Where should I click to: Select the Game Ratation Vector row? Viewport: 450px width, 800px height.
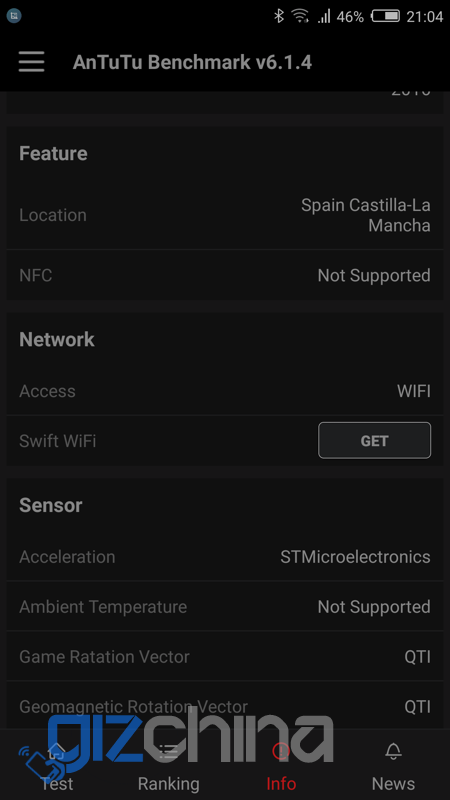[x=225, y=657]
